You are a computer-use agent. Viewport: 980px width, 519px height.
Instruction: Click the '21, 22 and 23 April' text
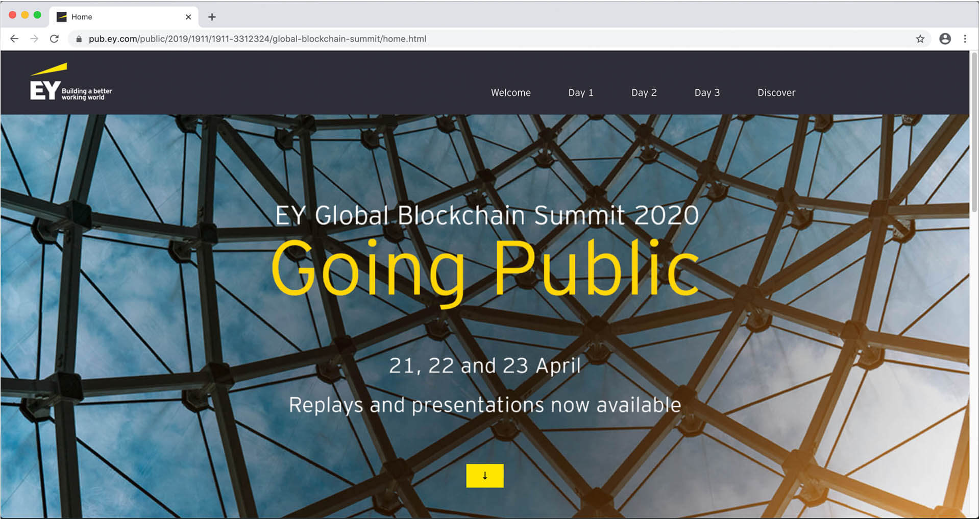[x=485, y=365]
